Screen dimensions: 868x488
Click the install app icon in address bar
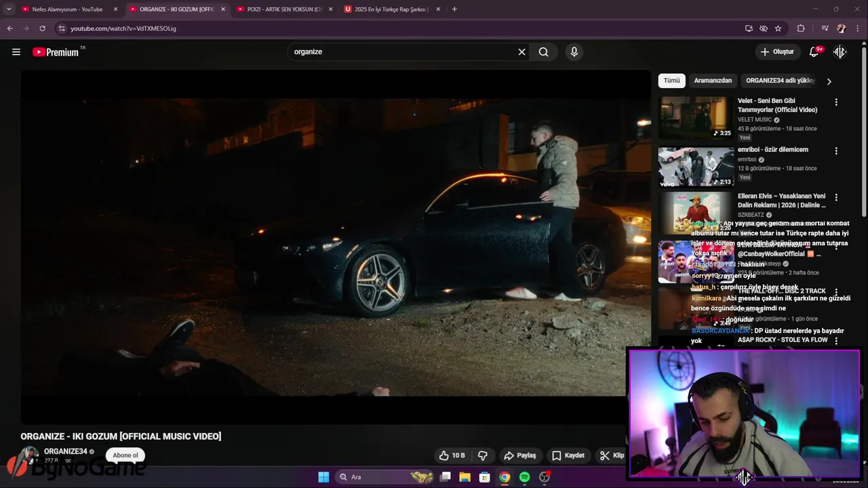(x=749, y=28)
